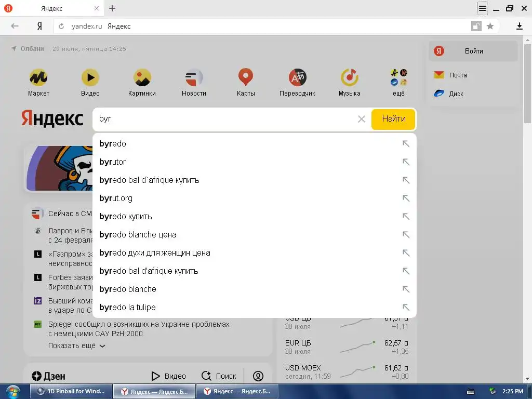Choose the byrut.org suggestion
This screenshot has height=399, width=532.
(255, 198)
